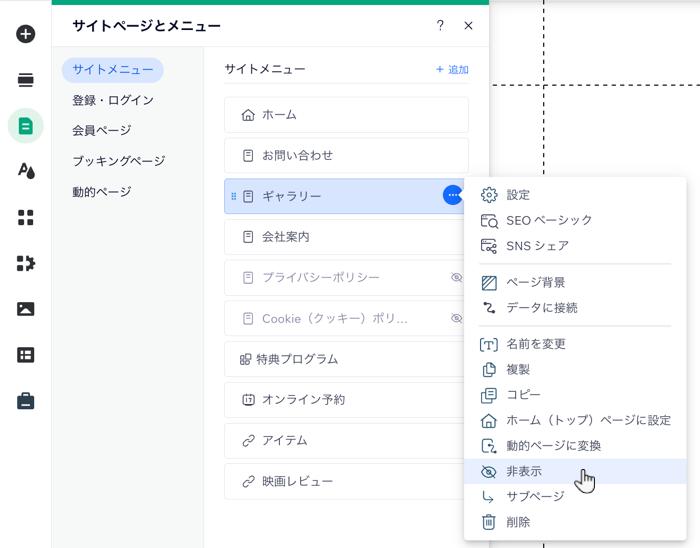700x548 pixels.
Task: Select the Pages and Menu sidebar icon
Action: coord(25,126)
